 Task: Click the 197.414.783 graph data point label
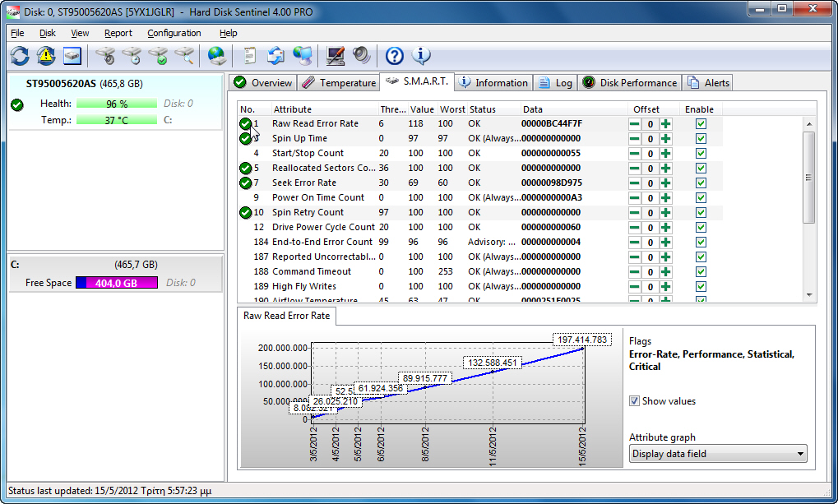pos(582,340)
